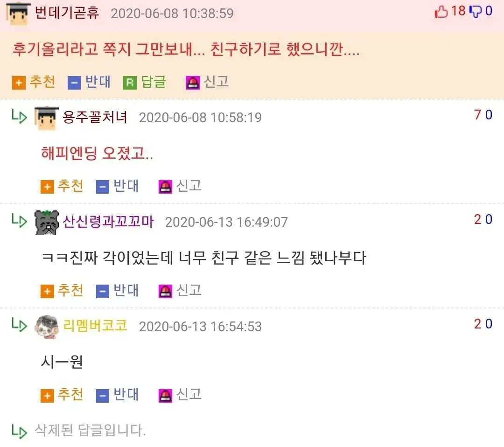Click orange plus 추천 icon on top comment
The height and width of the screenshot is (447, 504).
19,83
